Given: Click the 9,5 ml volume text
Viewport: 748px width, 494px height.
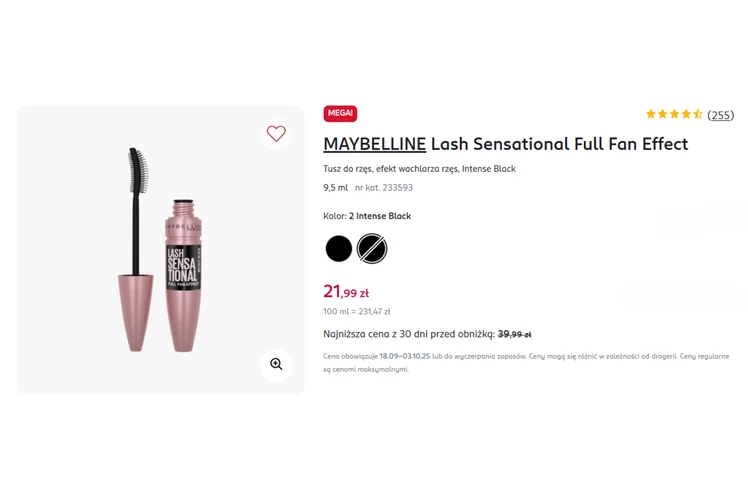Looking at the screenshot, I should click(335, 188).
